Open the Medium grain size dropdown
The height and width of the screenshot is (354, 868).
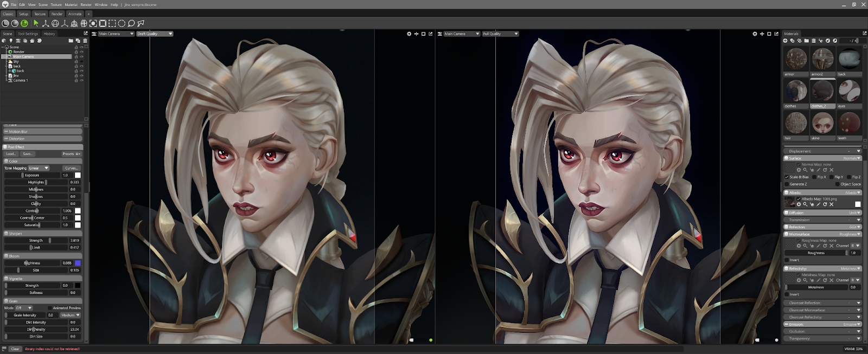(x=71, y=315)
